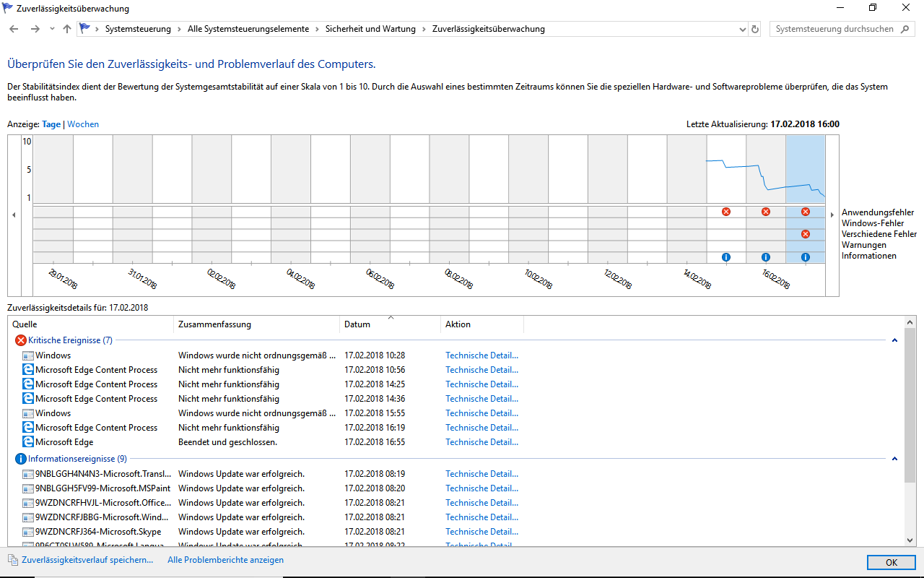Select 9WZDNCRFJ364-Microsoft.Skype update row
The image size is (924, 578).
(456, 532)
